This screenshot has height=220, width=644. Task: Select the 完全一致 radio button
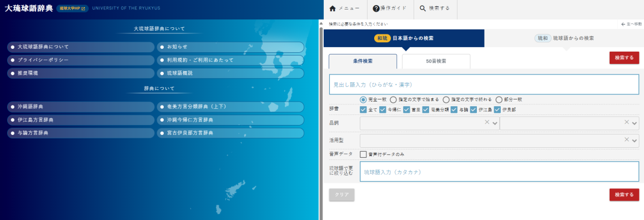[x=364, y=99]
